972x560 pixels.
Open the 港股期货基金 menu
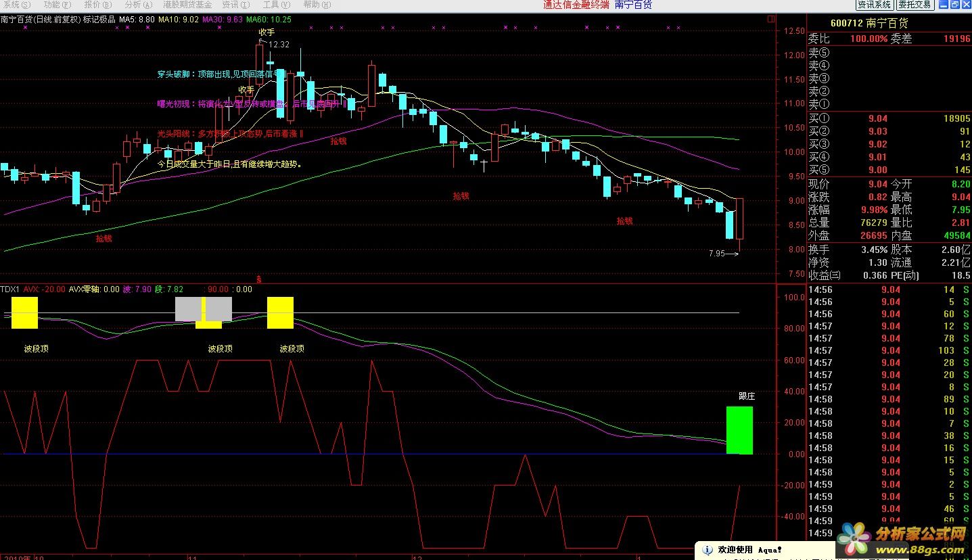coord(187,5)
